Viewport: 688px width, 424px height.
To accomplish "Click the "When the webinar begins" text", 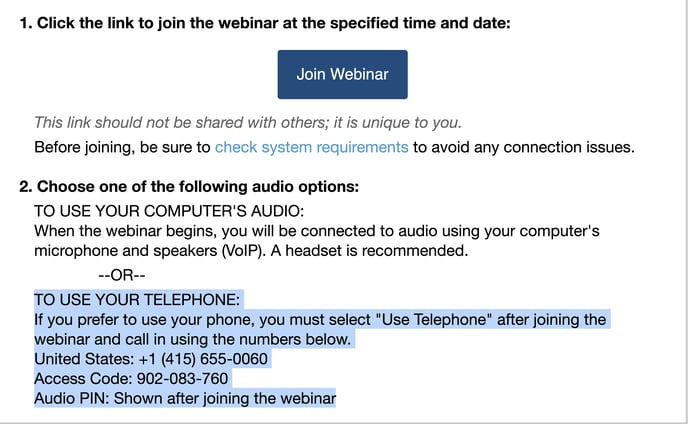I will (125, 231).
